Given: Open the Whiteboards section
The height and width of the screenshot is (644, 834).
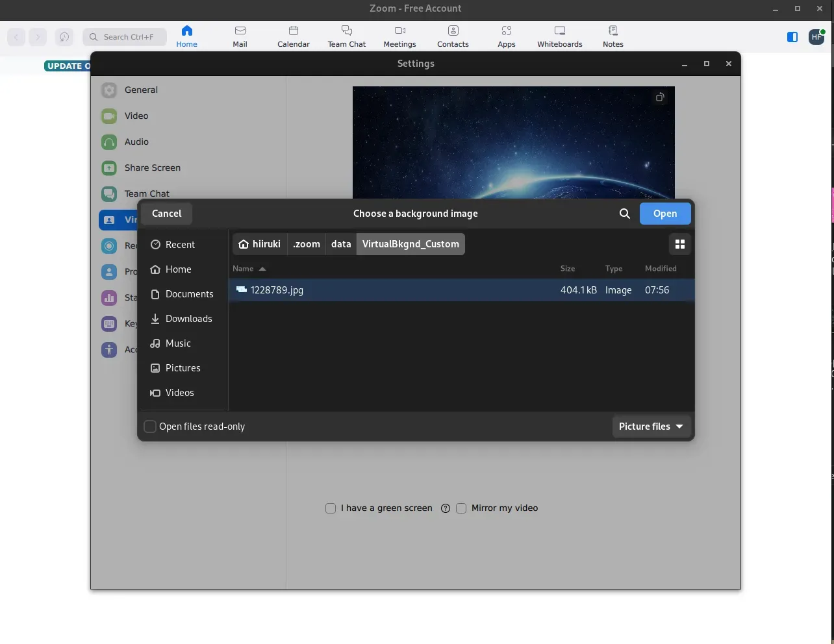Looking at the screenshot, I should [559, 36].
